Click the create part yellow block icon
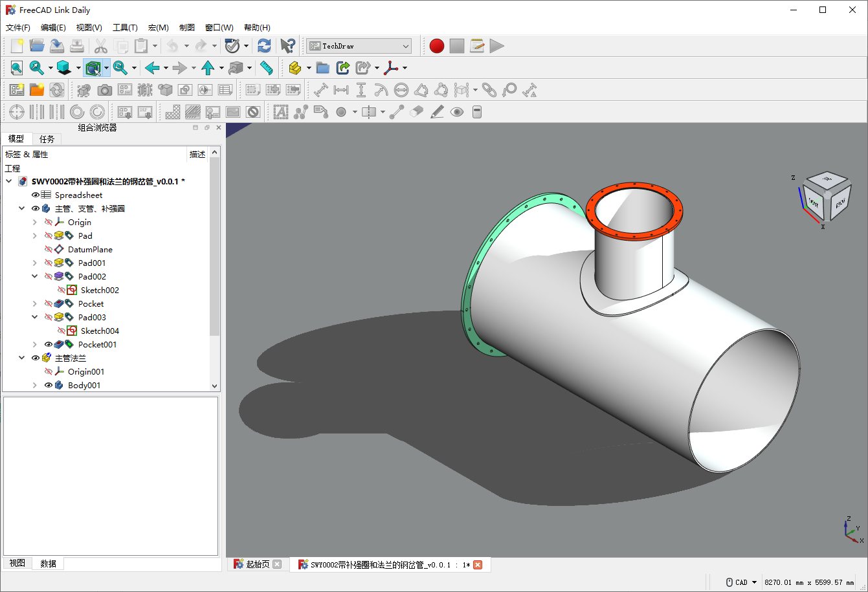868x592 pixels. [295, 68]
